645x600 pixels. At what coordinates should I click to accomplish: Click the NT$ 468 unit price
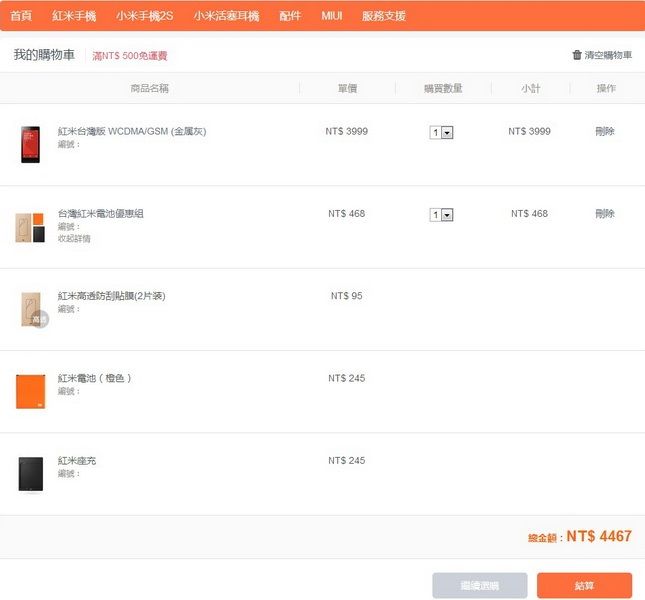(x=346, y=213)
